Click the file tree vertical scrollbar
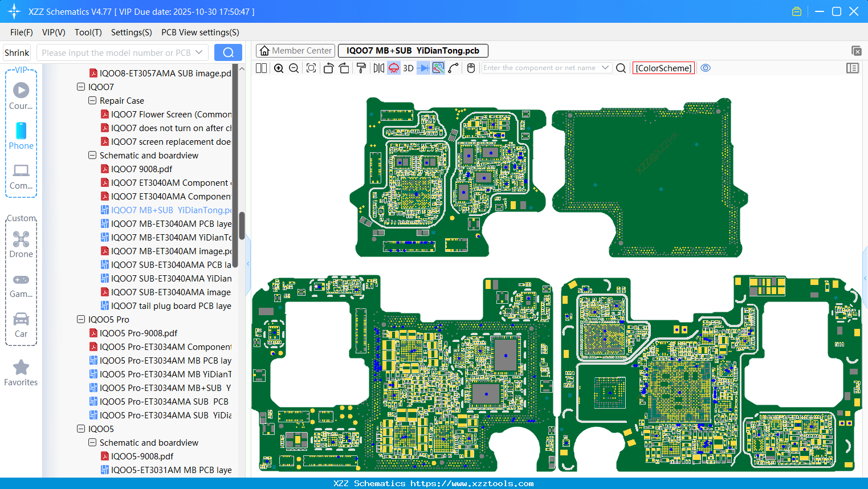The width and height of the screenshot is (868, 489). click(x=242, y=226)
